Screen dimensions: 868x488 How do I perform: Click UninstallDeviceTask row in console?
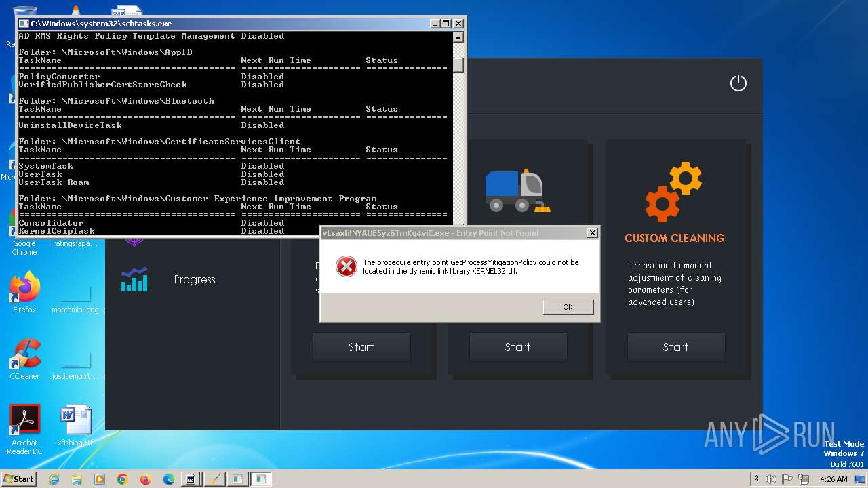(151, 125)
